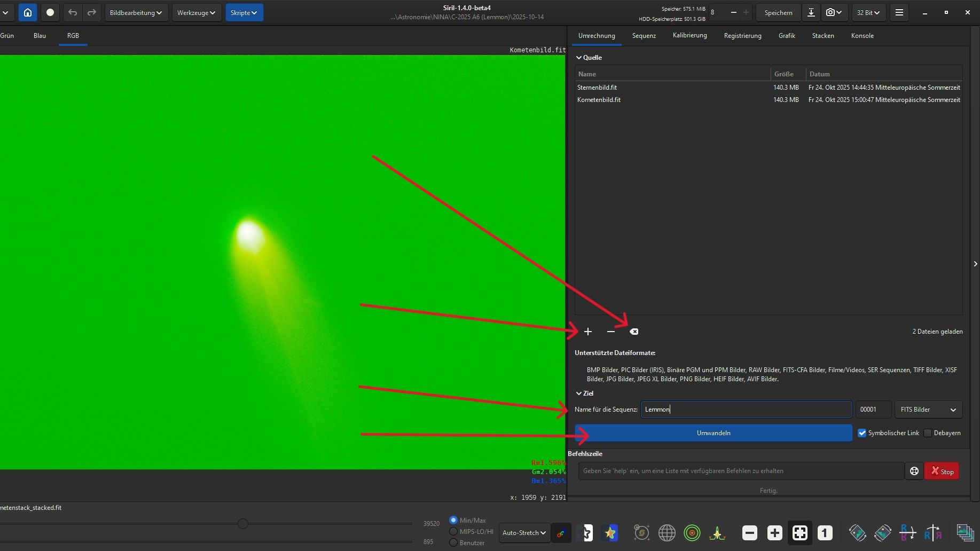Open the Auto-Stretch display mode dropdown
Image resolution: width=980 pixels, height=551 pixels.
524,532
